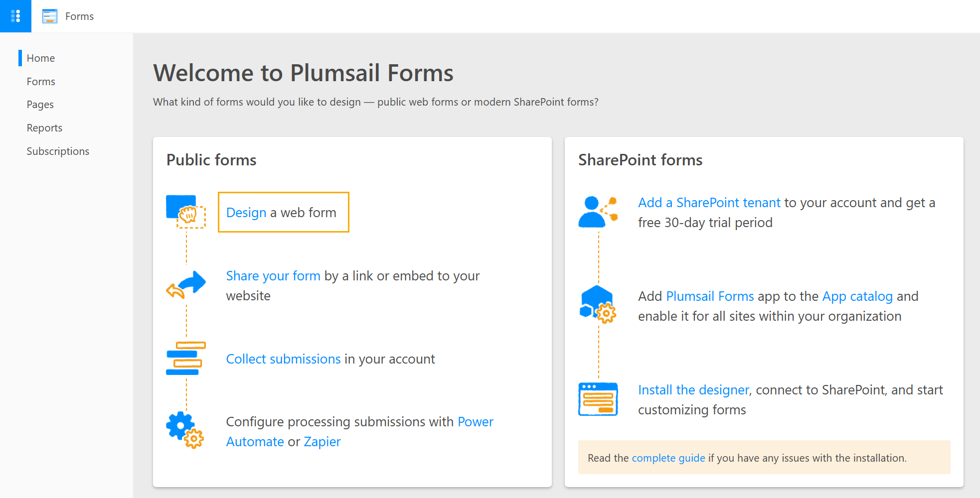Click the Public forms heading
The height and width of the screenshot is (498, 980).
pyautogui.click(x=211, y=160)
